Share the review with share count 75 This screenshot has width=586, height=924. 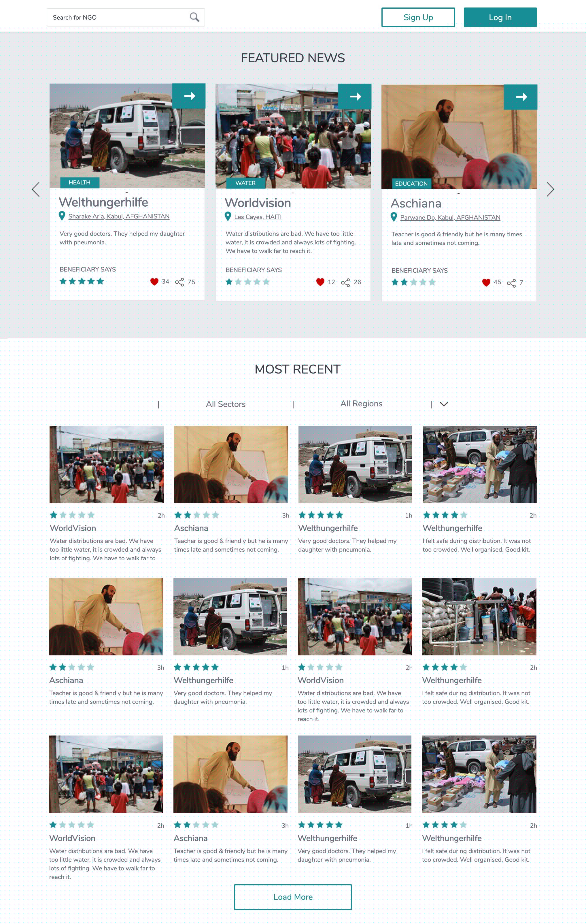click(x=179, y=282)
